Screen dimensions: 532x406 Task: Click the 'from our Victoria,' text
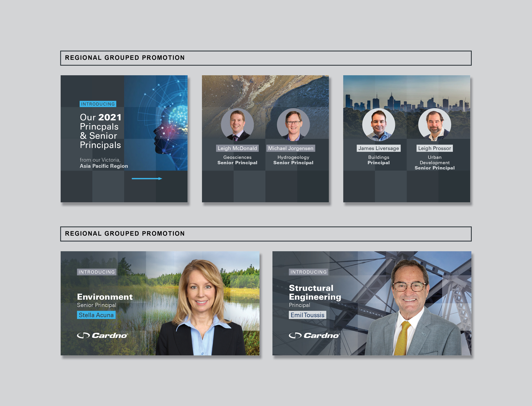click(100, 160)
